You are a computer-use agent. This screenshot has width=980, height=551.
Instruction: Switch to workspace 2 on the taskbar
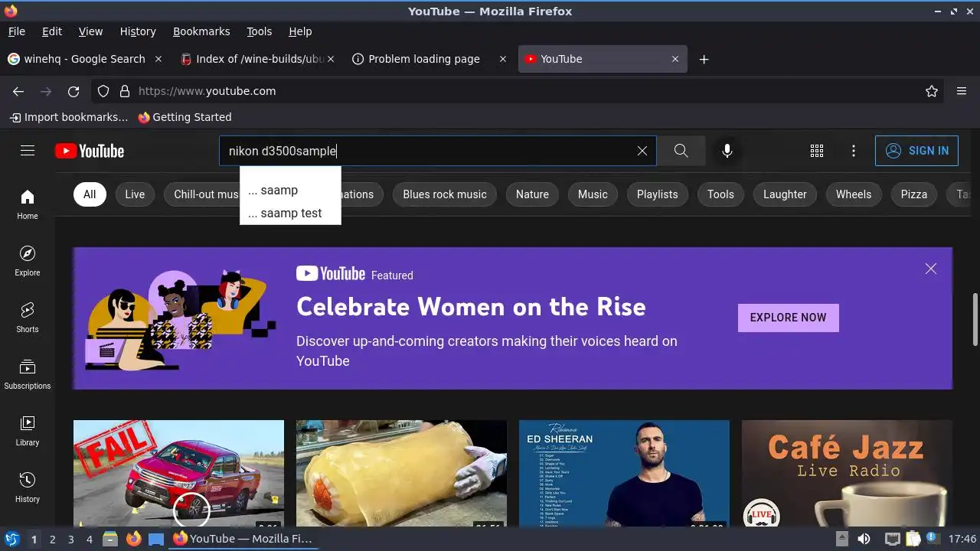52,539
